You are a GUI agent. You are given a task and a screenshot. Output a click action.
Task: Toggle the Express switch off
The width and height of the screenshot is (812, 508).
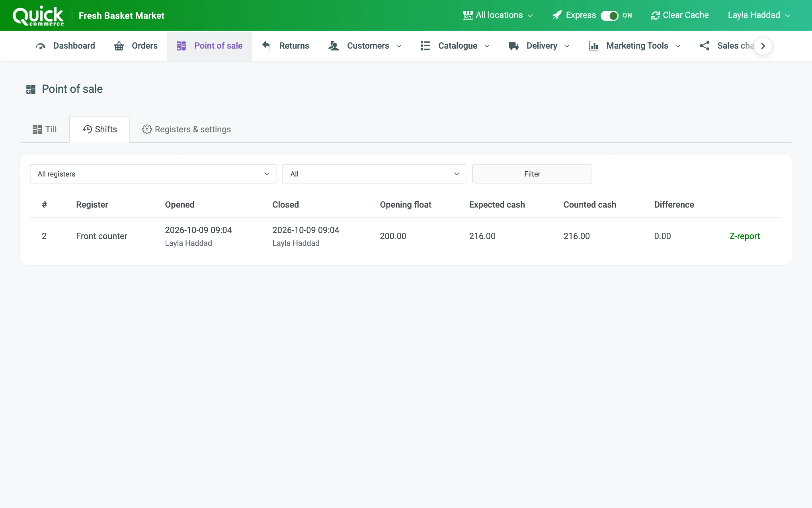point(609,16)
